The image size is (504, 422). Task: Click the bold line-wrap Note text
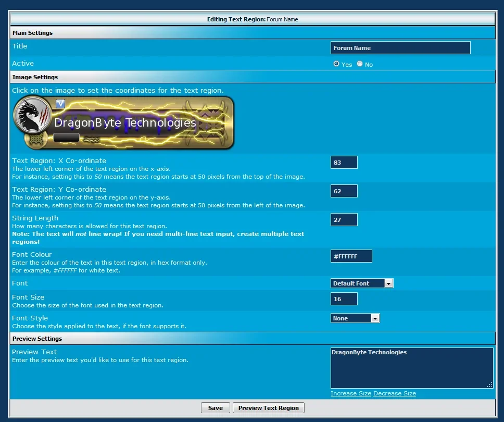pyautogui.click(x=158, y=238)
